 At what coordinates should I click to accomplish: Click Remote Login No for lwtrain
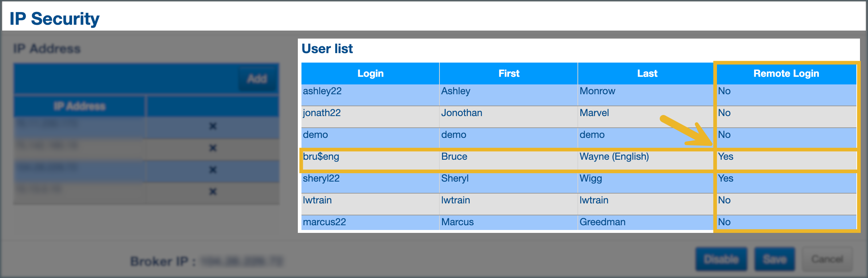coord(724,200)
